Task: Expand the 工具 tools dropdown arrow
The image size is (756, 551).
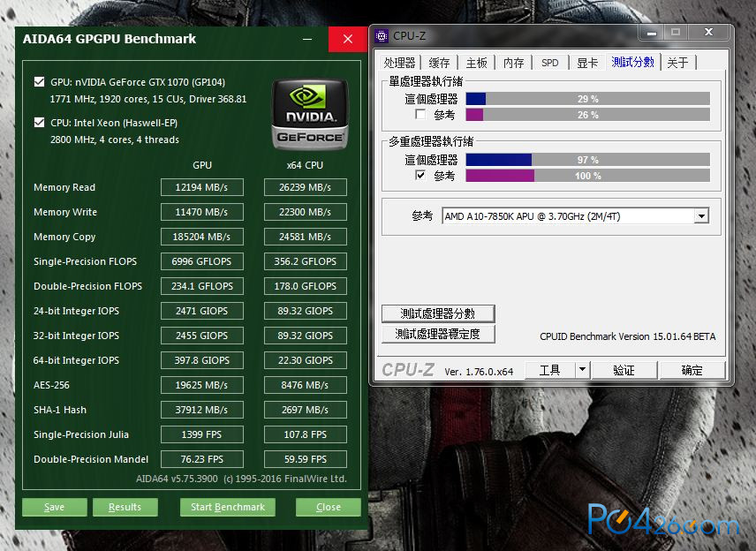Action: pos(582,370)
